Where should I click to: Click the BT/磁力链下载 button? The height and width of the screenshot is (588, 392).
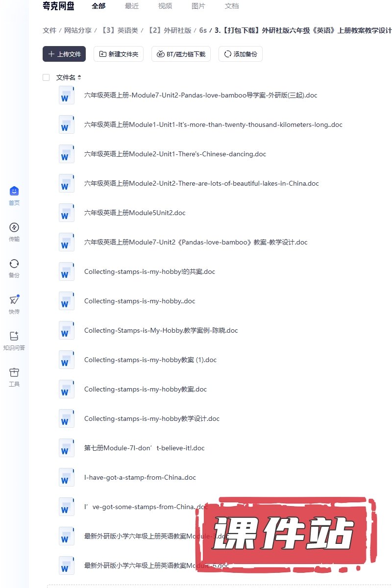pos(181,54)
